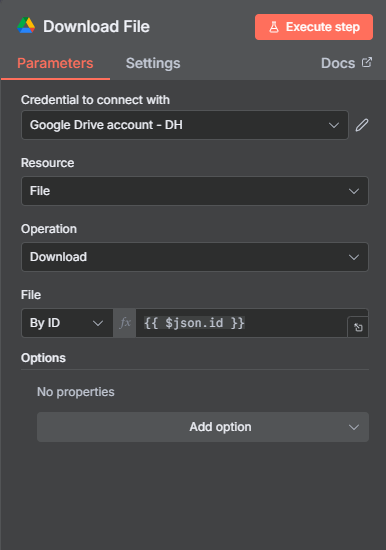The width and height of the screenshot is (386, 550).
Task: Expand the Resource dropdown showing File
Action: [195, 191]
